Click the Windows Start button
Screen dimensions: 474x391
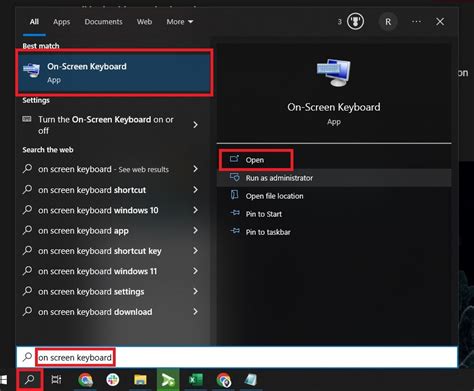(4, 379)
